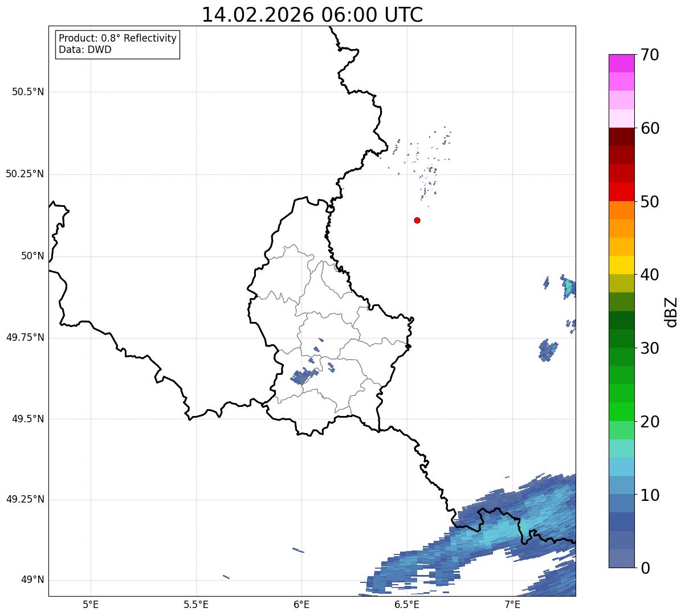Click the bright green colorbar segment above 20

point(621,411)
